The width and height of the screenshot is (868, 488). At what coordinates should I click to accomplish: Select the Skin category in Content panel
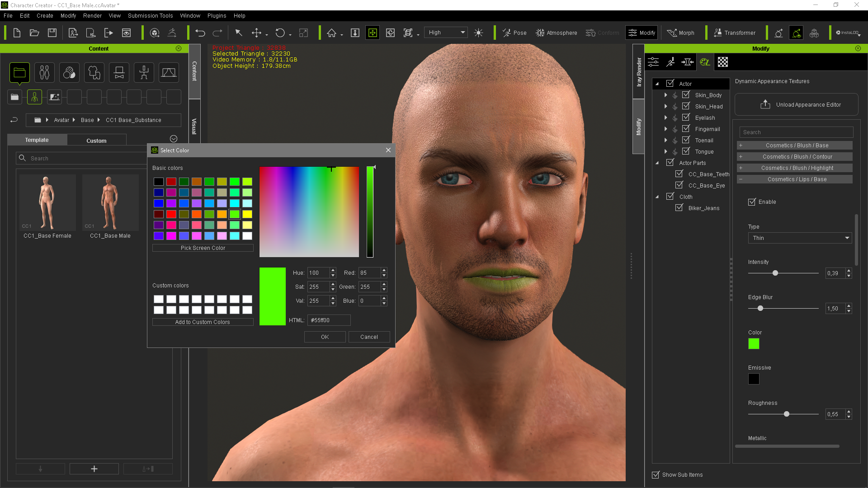[x=69, y=72]
